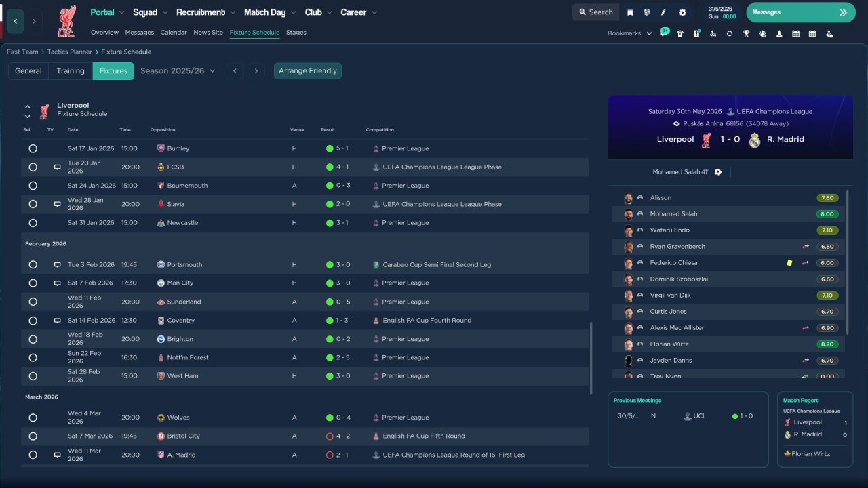Click the Man City club badge
The width and height of the screenshot is (868, 488).
click(x=161, y=283)
